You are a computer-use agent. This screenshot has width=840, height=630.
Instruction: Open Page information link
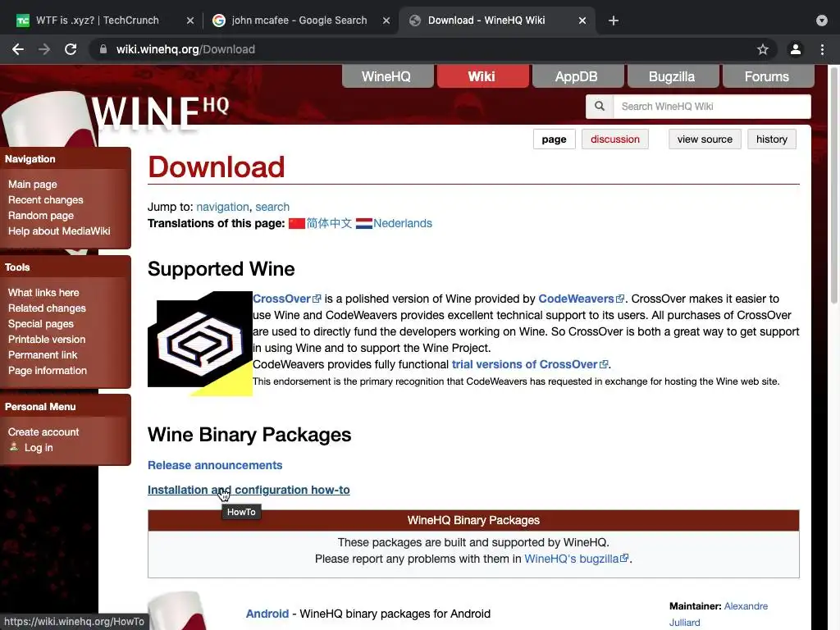pyautogui.click(x=47, y=370)
